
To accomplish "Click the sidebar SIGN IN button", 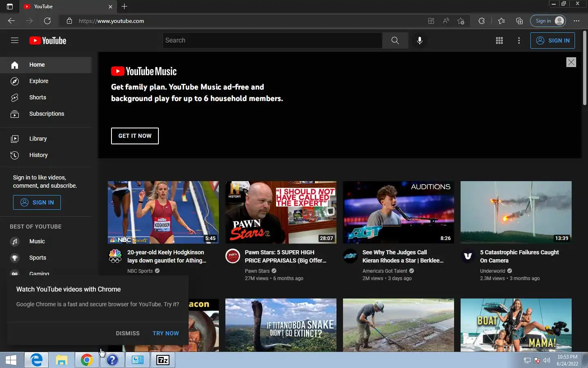I will (x=37, y=202).
